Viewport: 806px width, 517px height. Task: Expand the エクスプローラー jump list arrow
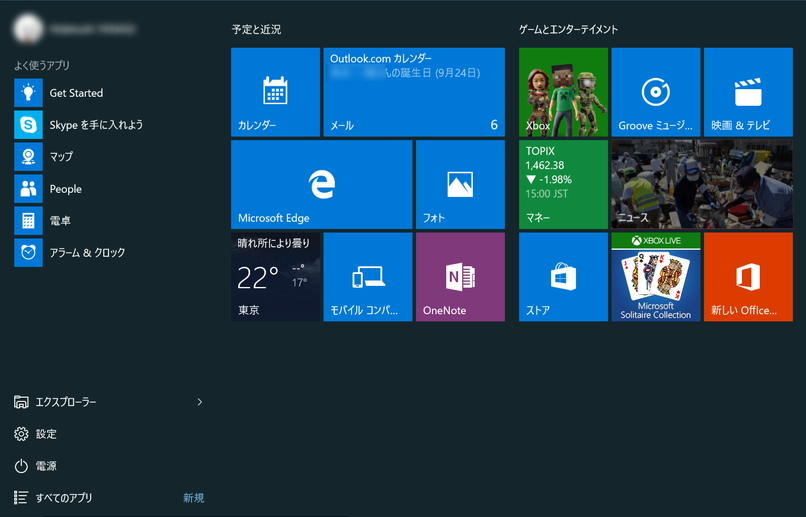click(x=200, y=402)
